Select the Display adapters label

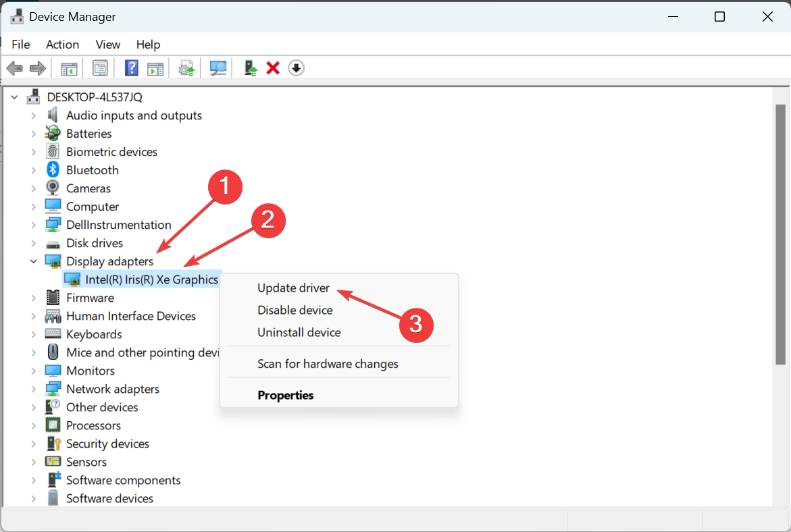(109, 261)
